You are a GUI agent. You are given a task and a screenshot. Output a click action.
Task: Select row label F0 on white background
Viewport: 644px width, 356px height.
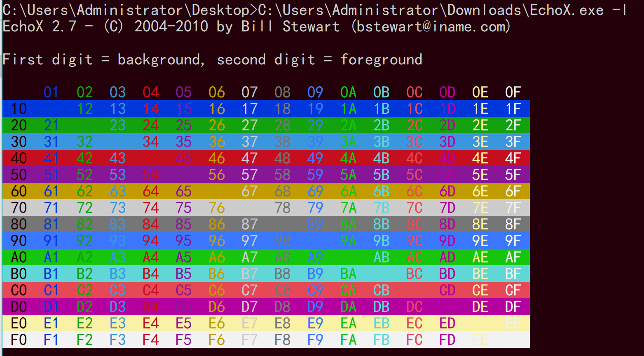[x=19, y=339]
